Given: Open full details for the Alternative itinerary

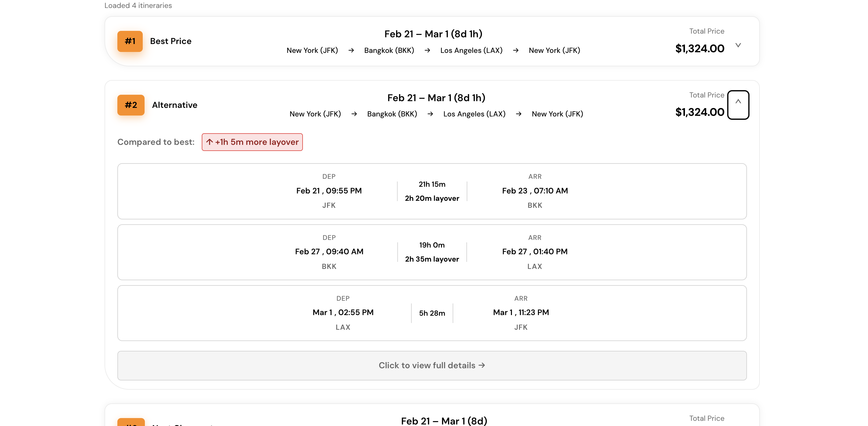Looking at the screenshot, I should [432, 365].
